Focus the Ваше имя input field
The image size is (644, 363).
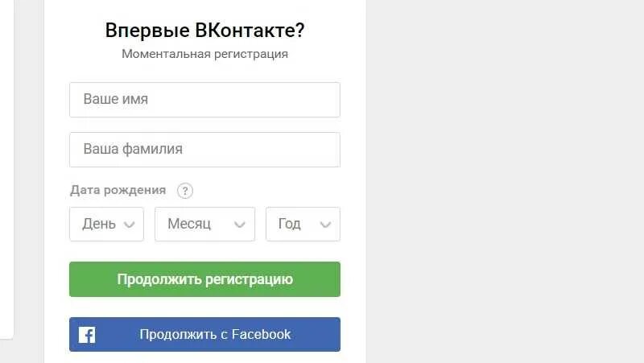click(205, 100)
